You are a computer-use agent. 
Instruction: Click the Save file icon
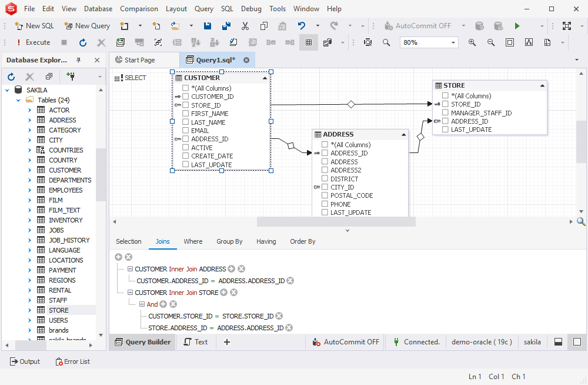pos(207,26)
